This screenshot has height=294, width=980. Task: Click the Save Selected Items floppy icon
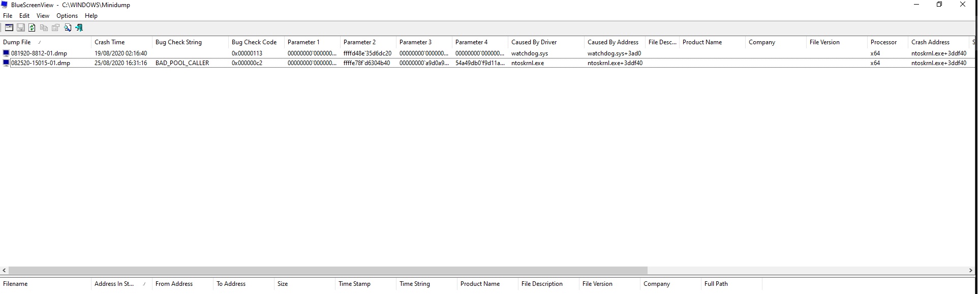point(21,27)
